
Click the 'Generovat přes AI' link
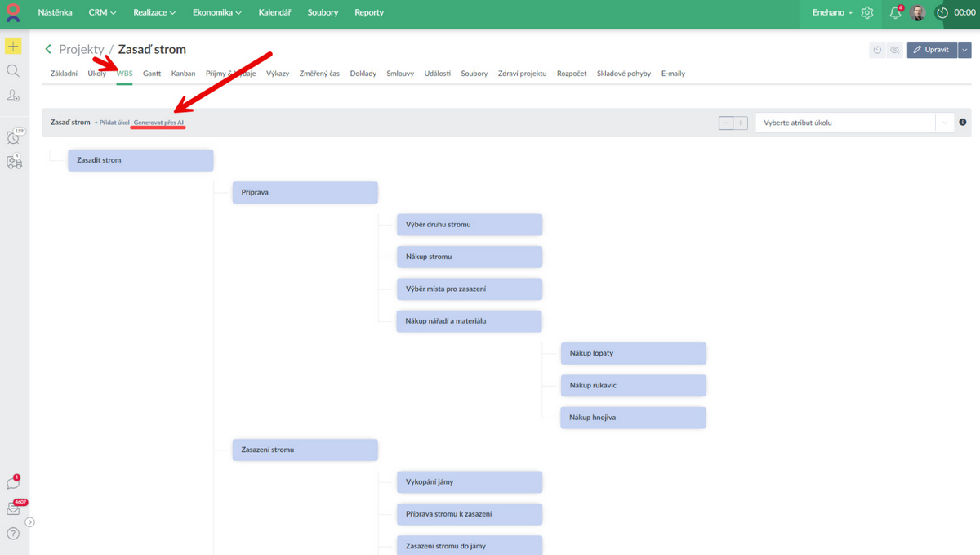coord(159,123)
